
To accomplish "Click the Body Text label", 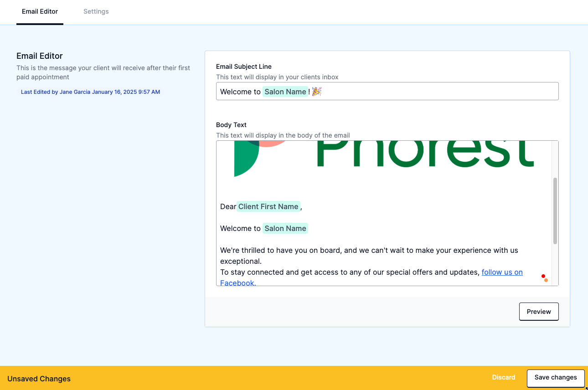I will pyautogui.click(x=231, y=125).
